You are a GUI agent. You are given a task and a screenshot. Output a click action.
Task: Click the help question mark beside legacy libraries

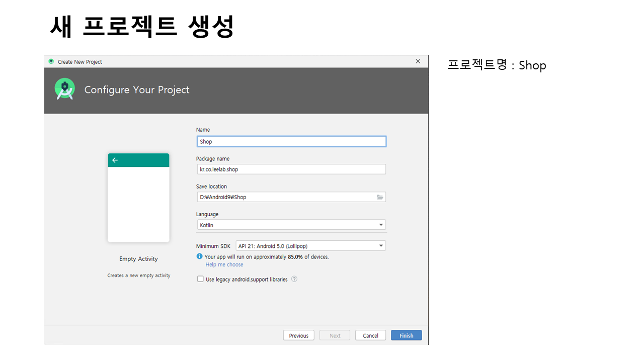pyautogui.click(x=294, y=279)
